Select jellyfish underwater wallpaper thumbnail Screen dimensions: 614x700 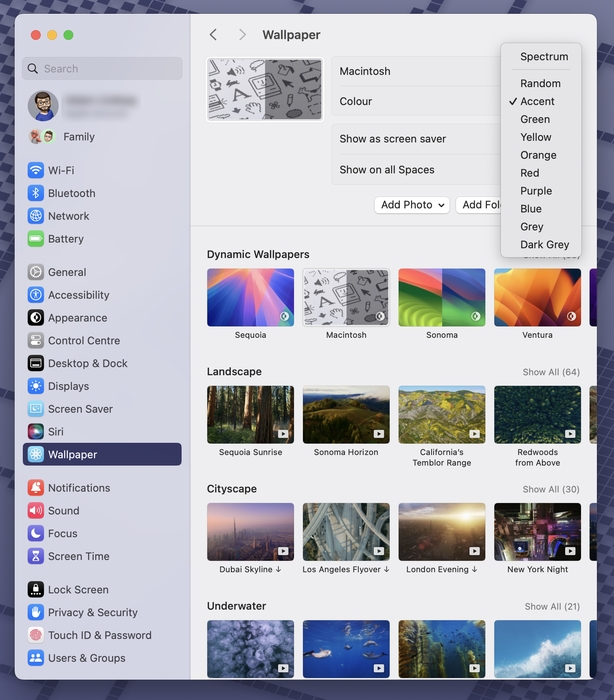[250, 649]
